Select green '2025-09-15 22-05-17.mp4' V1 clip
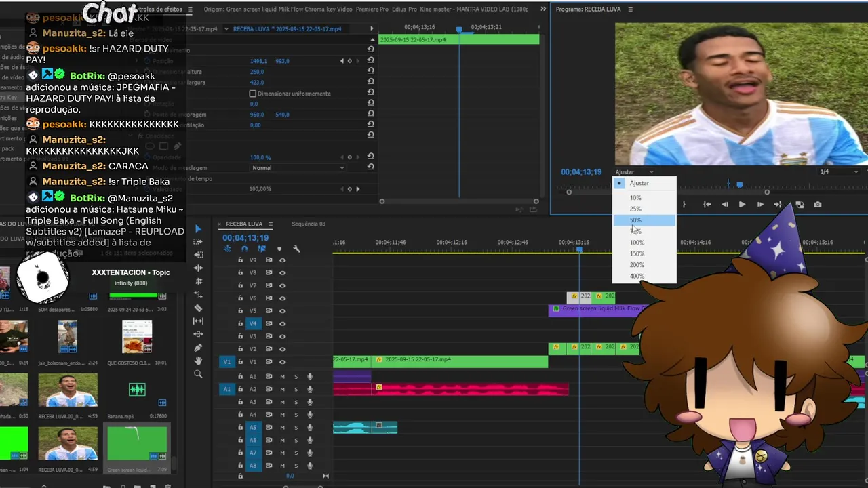This screenshot has height=488, width=868. (460, 361)
